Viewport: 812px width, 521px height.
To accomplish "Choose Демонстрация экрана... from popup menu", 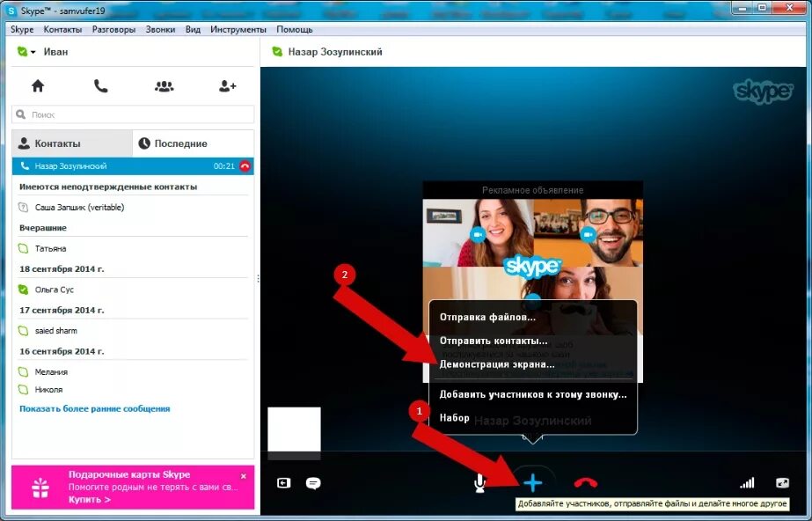I will click(x=497, y=364).
